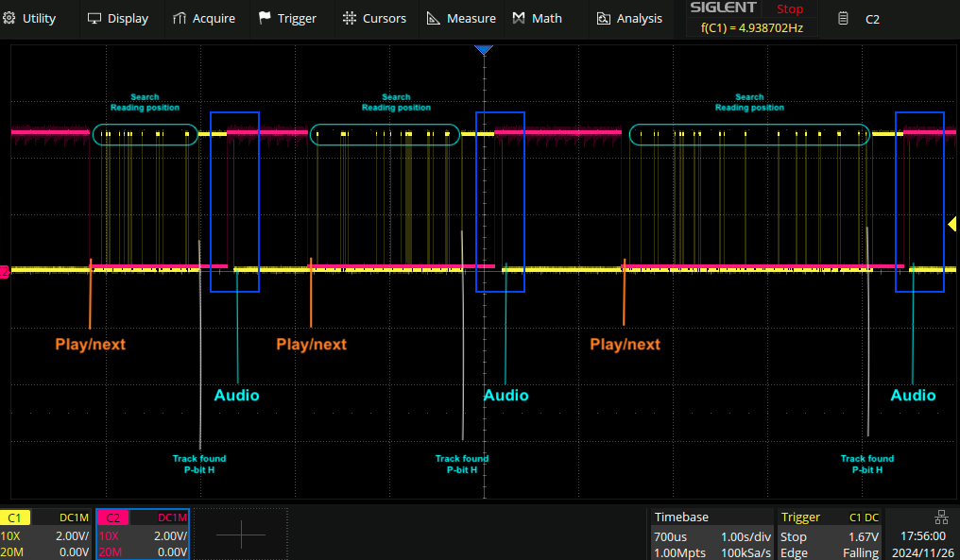Toggle channel C2 label box

click(x=112, y=518)
